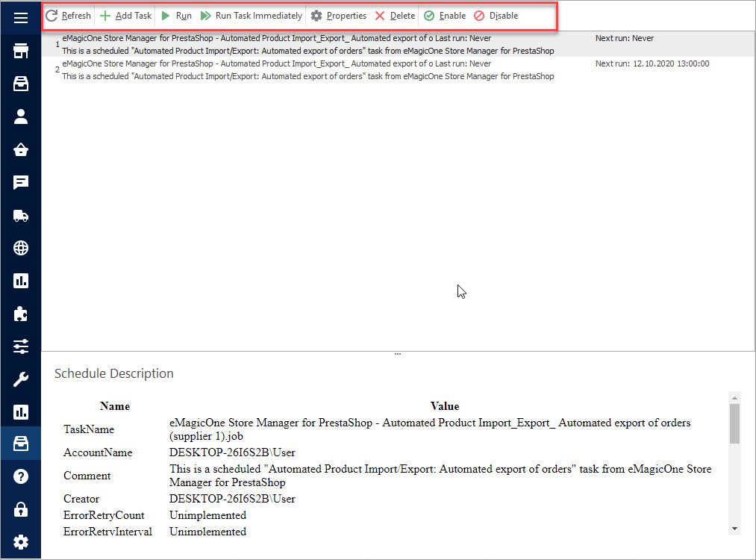Click Run Task Immediately
Image resolution: width=756 pixels, height=560 pixels.
252,16
